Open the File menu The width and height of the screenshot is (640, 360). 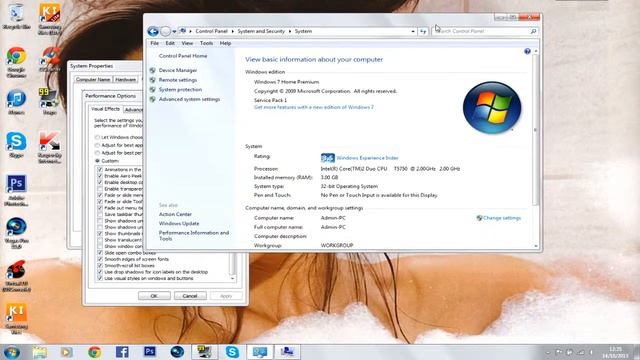pyautogui.click(x=155, y=43)
